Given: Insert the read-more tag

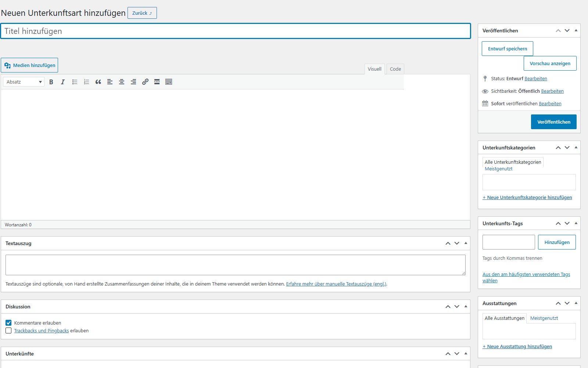Looking at the screenshot, I should pyautogui.click(x=157, y=82).
